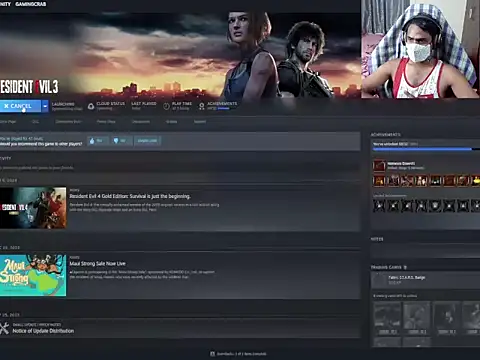Click the wrench icon beside Notice of Update

click(x=4, y=328)
